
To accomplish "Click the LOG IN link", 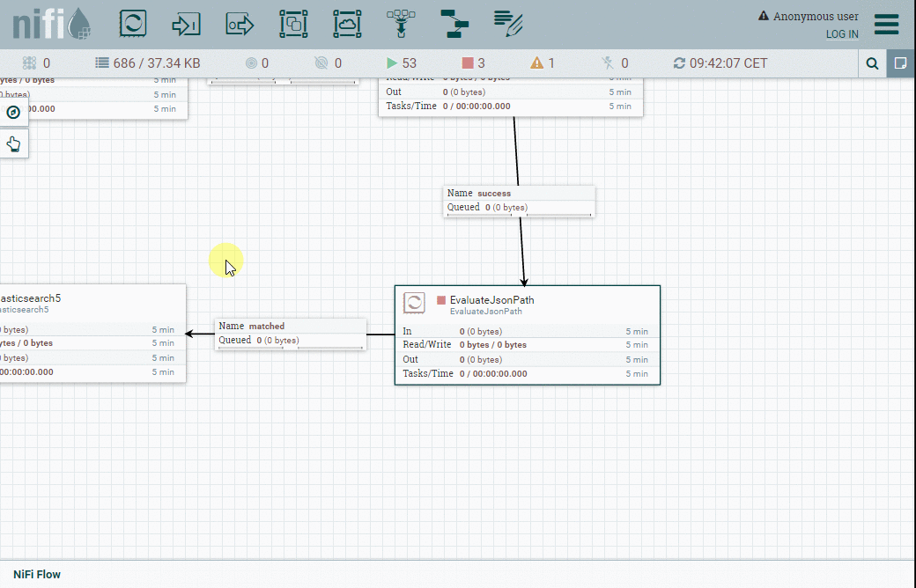I will (x=841, y=34).
